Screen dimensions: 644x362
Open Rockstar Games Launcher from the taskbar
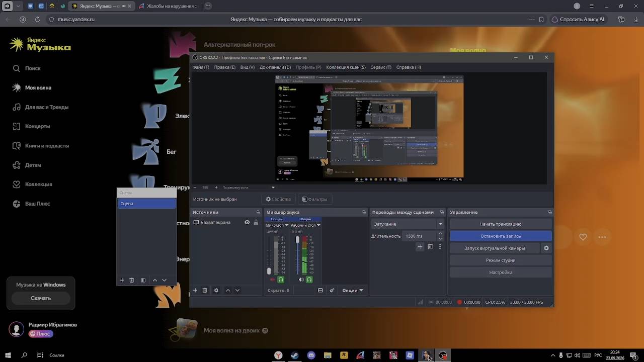[x=344, y=355]
